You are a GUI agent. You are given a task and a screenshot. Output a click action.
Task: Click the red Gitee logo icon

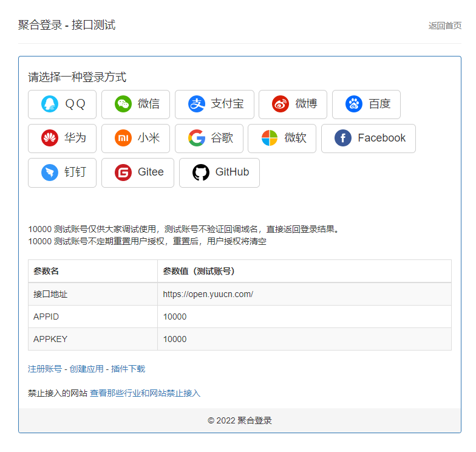coord(123,173)
